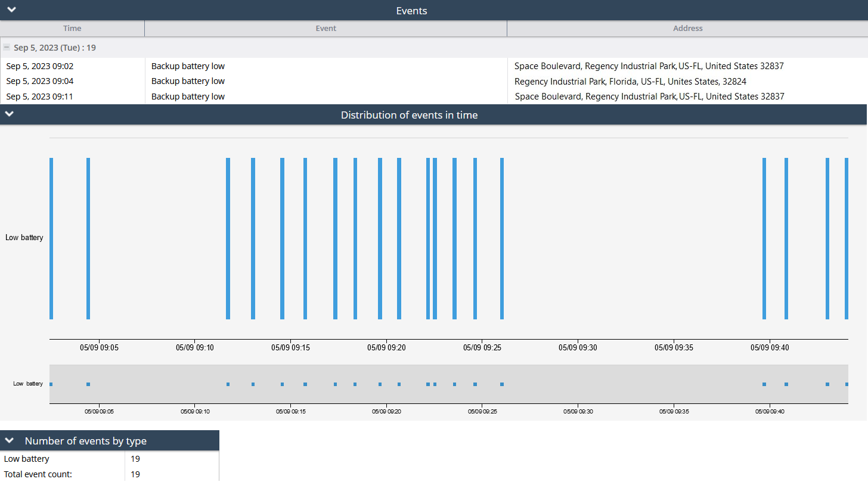Click the Space Boulevard address in the 09:02 row
The width and height of the screenshot is (868, 485).
(649, 66)
